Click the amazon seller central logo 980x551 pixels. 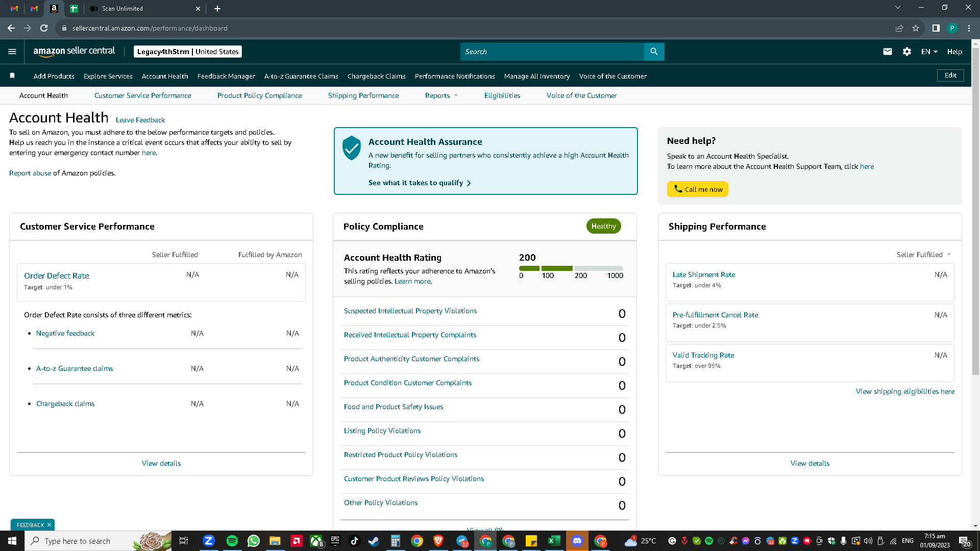pyautogui.click(x=74, y=52)
